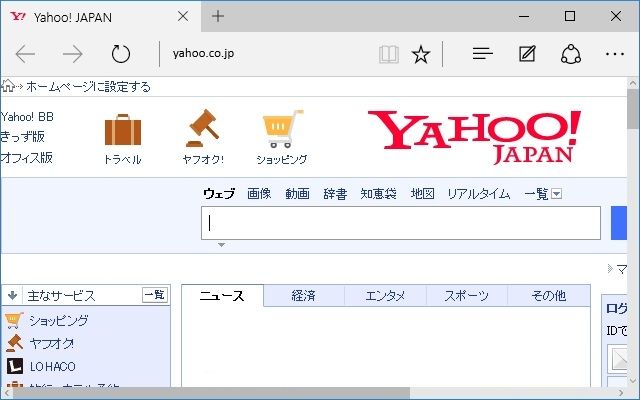Click the home icon beside ホームページに設定する
Viewport: 640px width, 400px height.
tap(8, 86)
